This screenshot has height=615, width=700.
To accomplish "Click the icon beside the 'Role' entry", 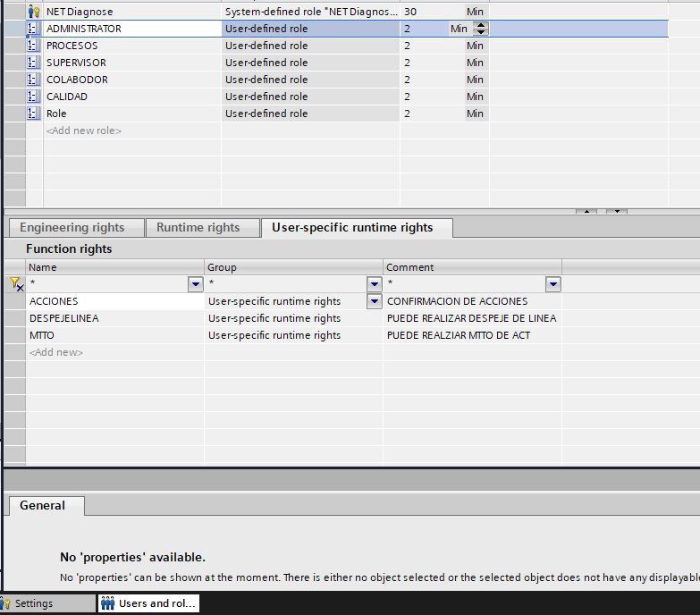I will pos(34,114).
